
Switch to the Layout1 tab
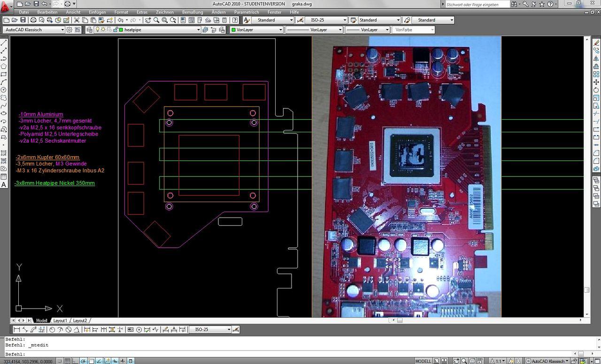(60, 320)
